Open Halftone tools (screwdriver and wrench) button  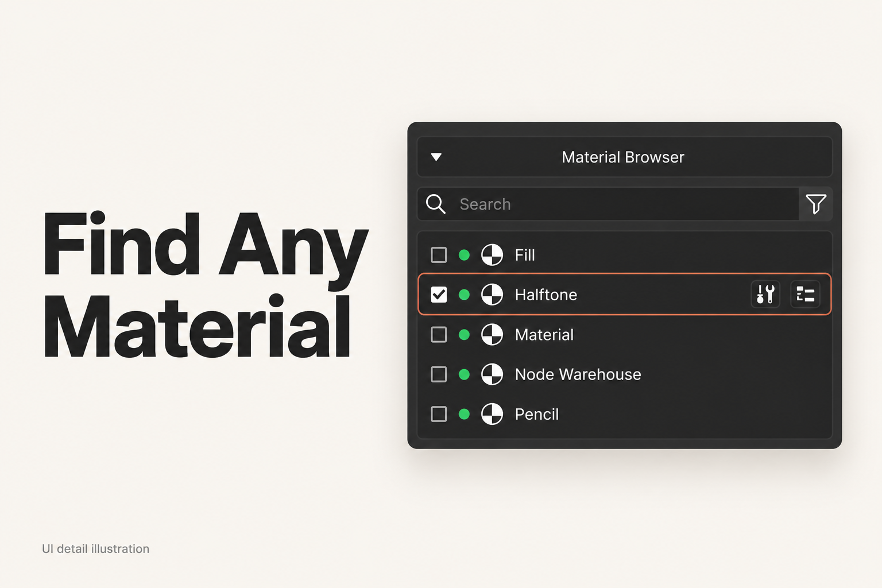click(x=765, y=295)
